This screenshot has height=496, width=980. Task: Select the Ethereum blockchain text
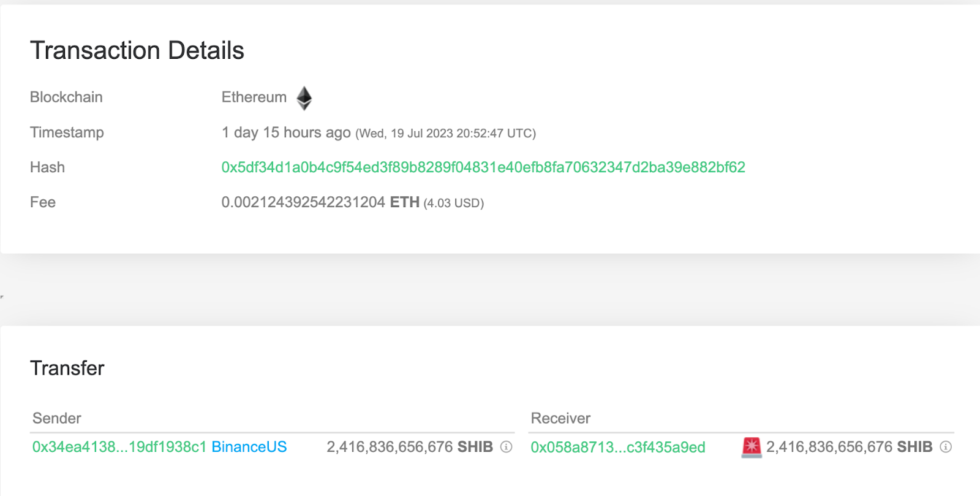pyautogui.click(x=254, y=97)
